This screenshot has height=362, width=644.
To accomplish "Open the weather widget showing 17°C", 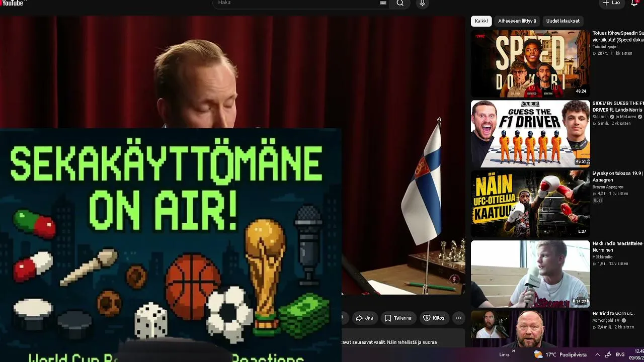I will (x=560, y=354).
